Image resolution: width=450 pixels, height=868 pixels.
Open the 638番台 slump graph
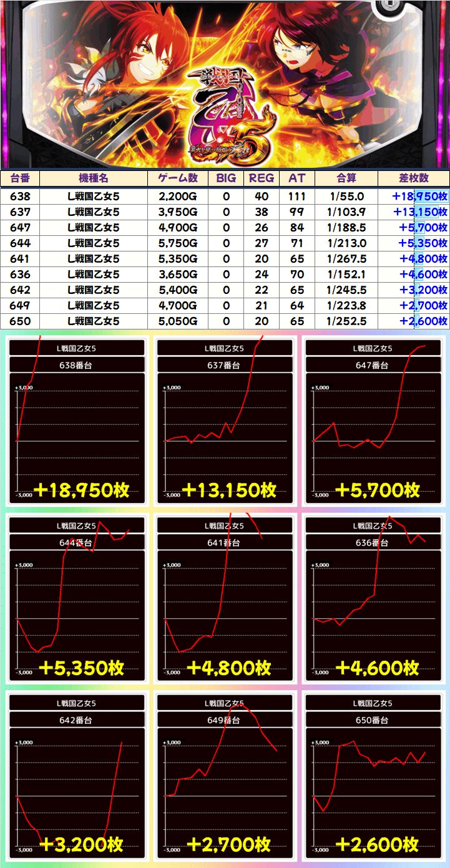[77, 421]
